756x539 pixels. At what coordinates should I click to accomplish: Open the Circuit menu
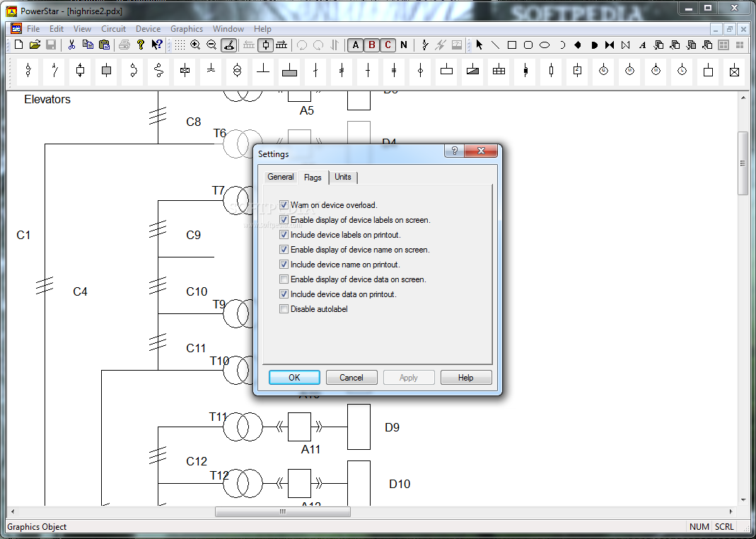click(113, 29)
